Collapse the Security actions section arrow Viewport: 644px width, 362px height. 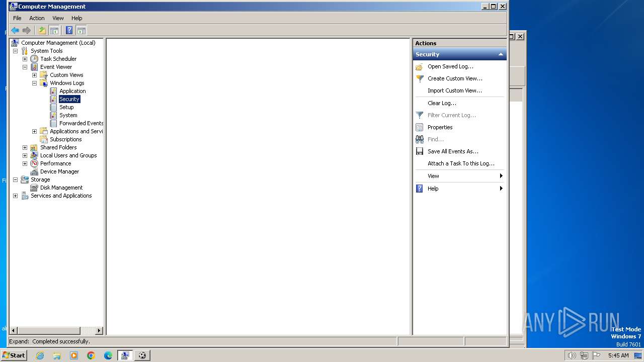(501, 54)
